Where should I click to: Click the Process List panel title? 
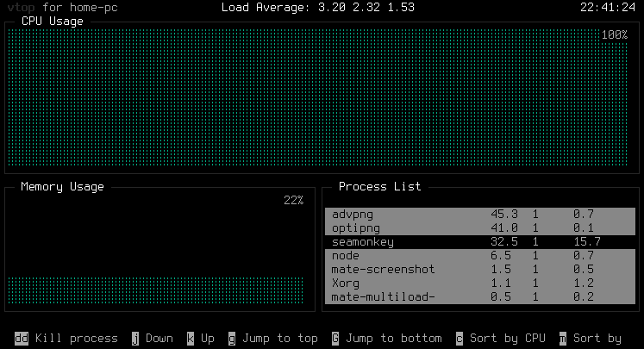380,186
